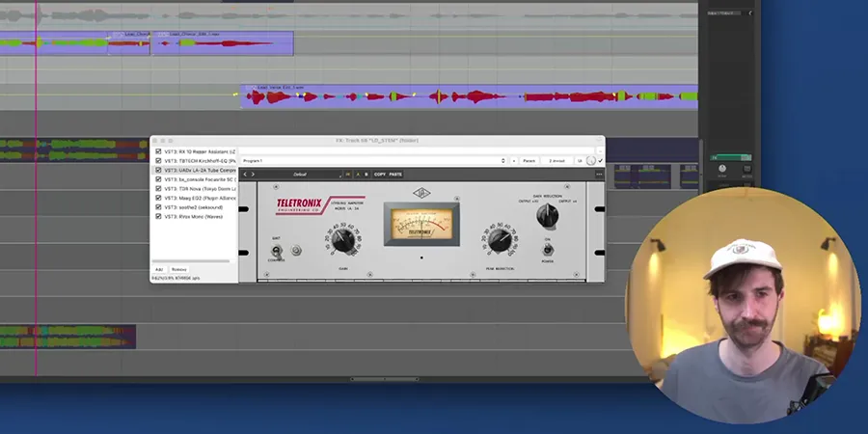868x434 pixels.
Task: Click the save preset icon in LA-2A toolbar
Action: (x=348, y=175)
